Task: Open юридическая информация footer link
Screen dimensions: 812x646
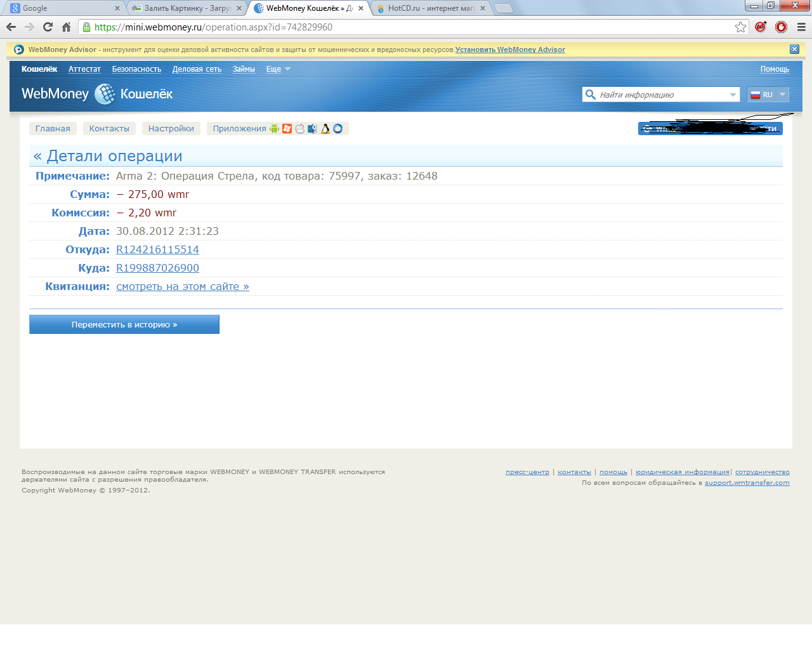Action: click(x=683, y=472)
